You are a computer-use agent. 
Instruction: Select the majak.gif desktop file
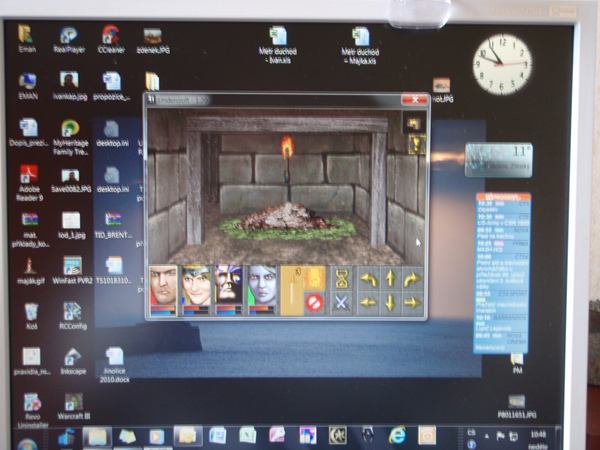(x=30, y=271)
